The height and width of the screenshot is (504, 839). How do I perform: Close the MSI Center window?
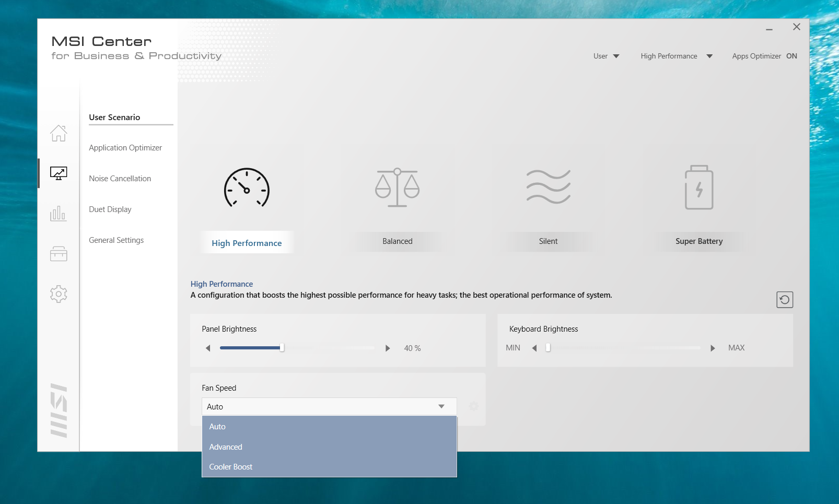coord(797,27)
